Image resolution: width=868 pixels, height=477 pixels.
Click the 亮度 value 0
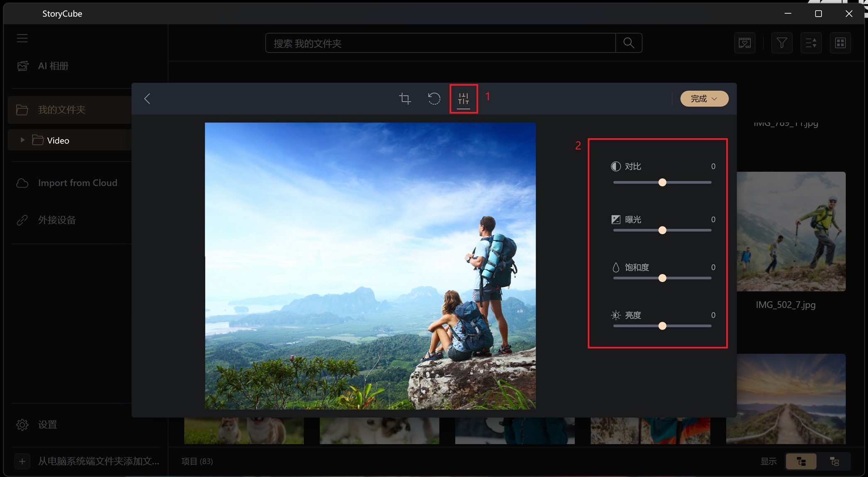pos(713,315)
